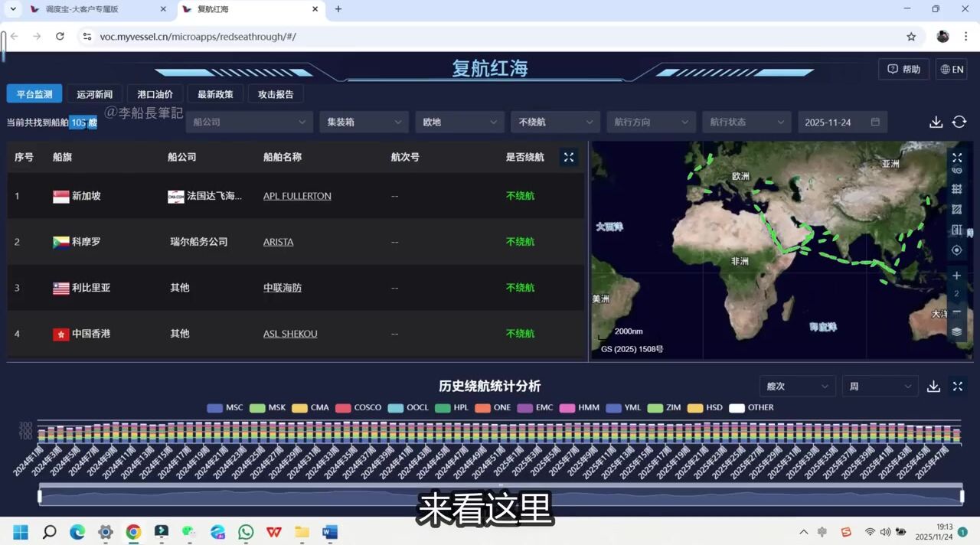Download the vessel list data
This screenshot has width=980, height=545.
936,122
